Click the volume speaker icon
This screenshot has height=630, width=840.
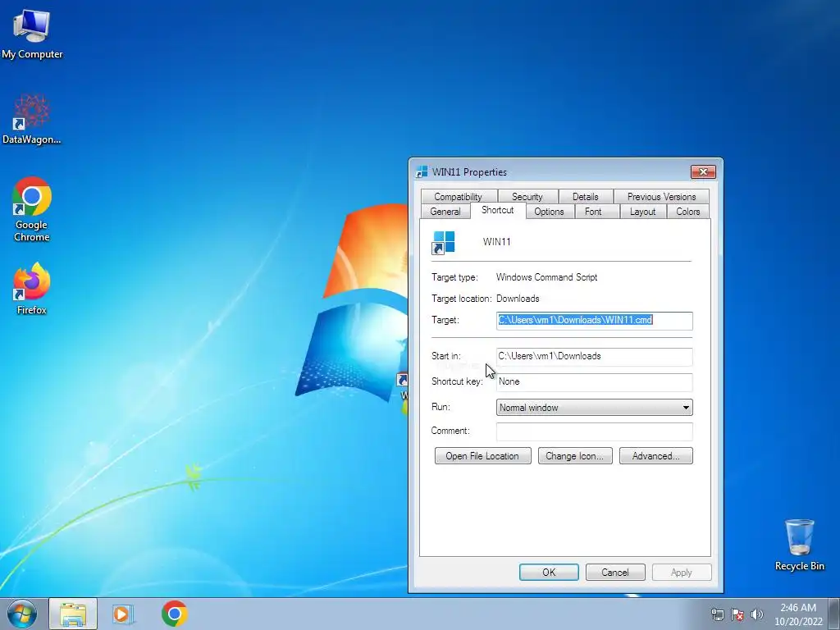click(756, 614)
